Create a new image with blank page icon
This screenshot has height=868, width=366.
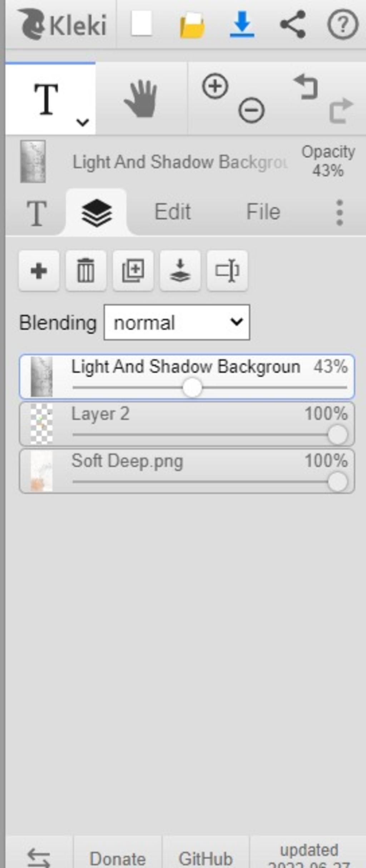tap(142, 24)
